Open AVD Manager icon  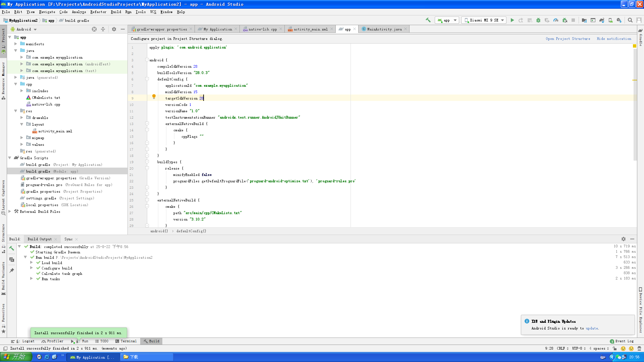[610, 20]
